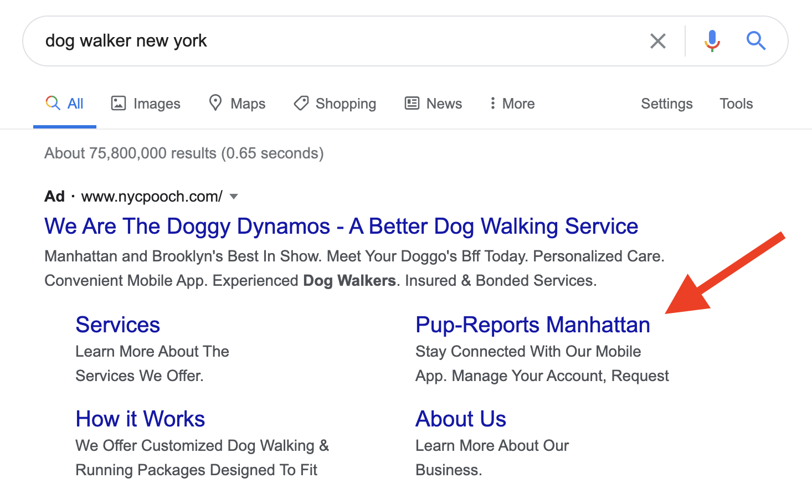Switch to the All results tab

[x=65, y=104]
